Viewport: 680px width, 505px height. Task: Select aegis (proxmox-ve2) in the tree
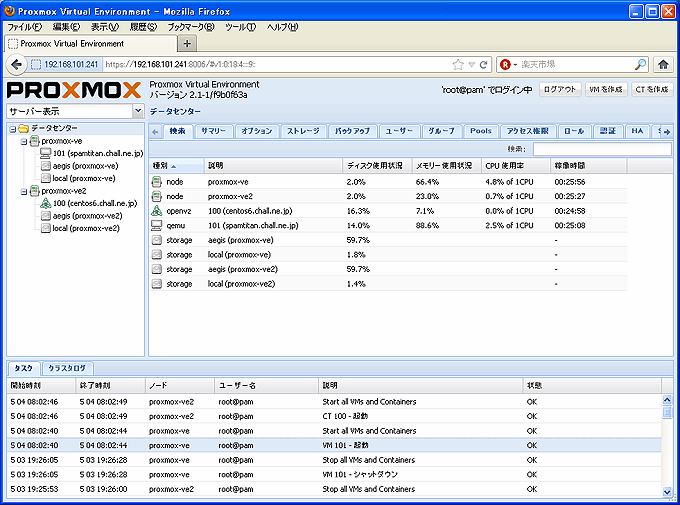[x=87, y=216]
